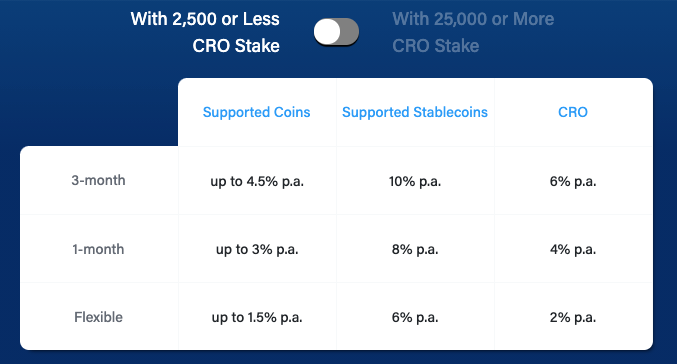Toggle the CRO stake amount switch
Screen dimensions: 677x364
click(336, 32)
